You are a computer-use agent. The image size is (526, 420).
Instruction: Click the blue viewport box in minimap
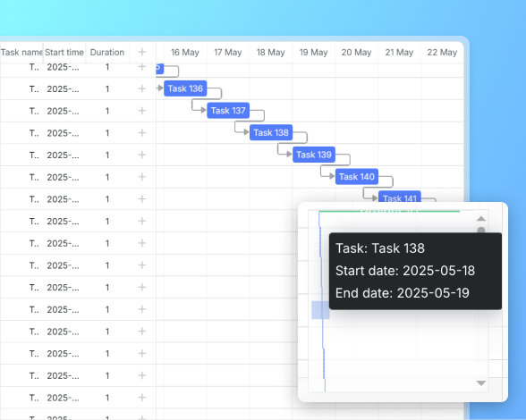[320, 310]
